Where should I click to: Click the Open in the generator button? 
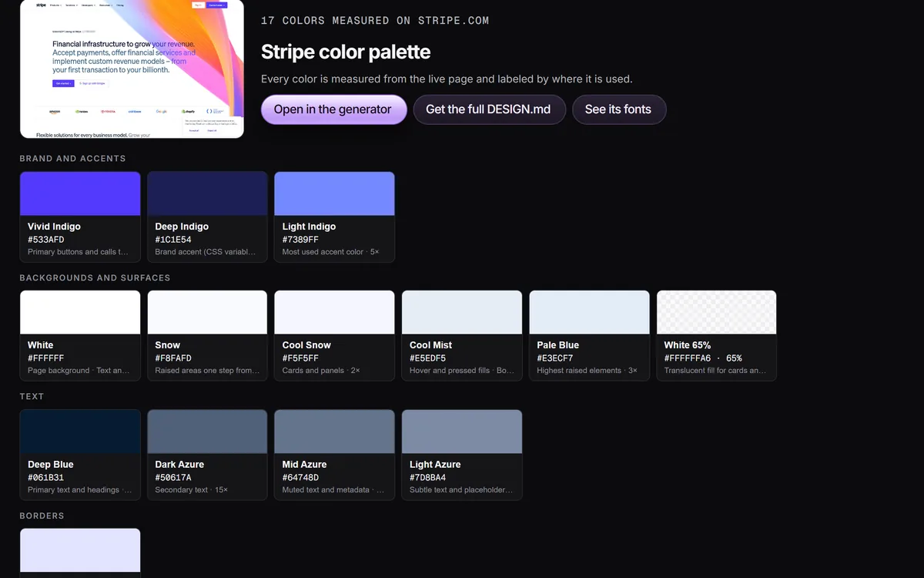coord(333,109)
